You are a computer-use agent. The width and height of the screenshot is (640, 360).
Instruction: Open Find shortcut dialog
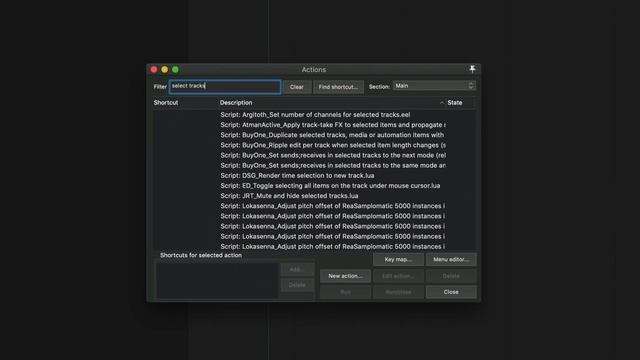(x=338, y=87)
